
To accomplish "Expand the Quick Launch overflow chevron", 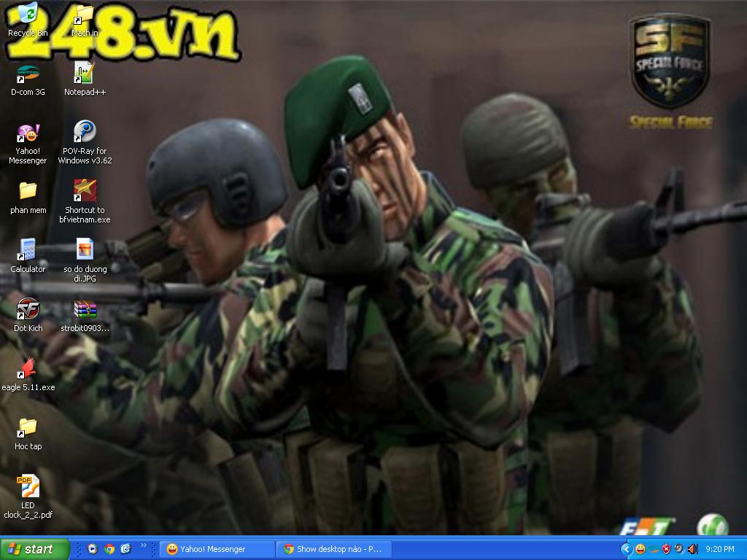I will coord(144,545).
